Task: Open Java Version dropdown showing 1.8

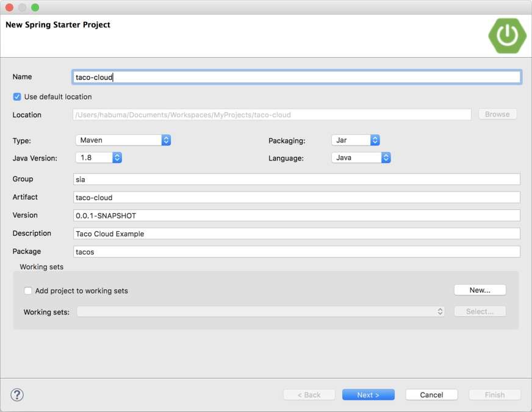Action: 99,157
